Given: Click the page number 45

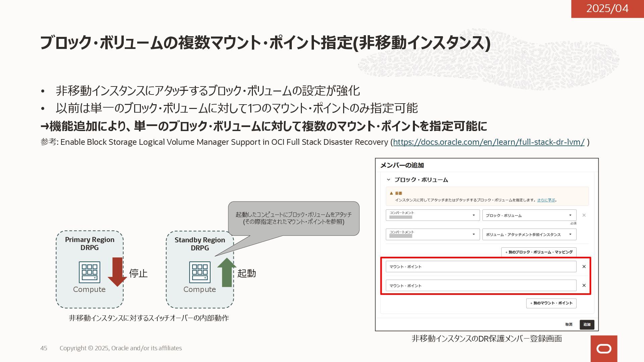Looking at the screenshot, I should point(44,348).
